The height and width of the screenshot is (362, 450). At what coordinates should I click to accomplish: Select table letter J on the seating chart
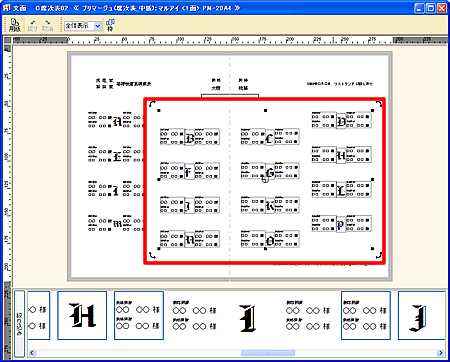[189, 206]
